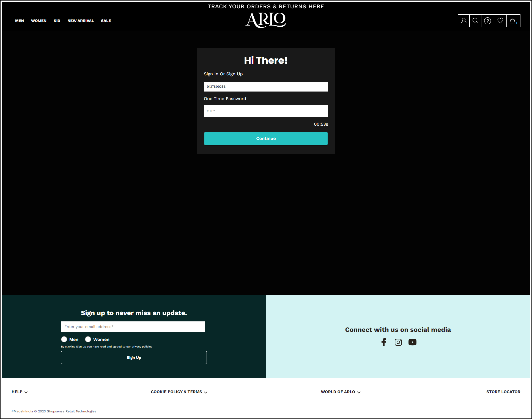Open the user account icon
Viewport: 532px width, 419px height.
click(x=464, y=21)
